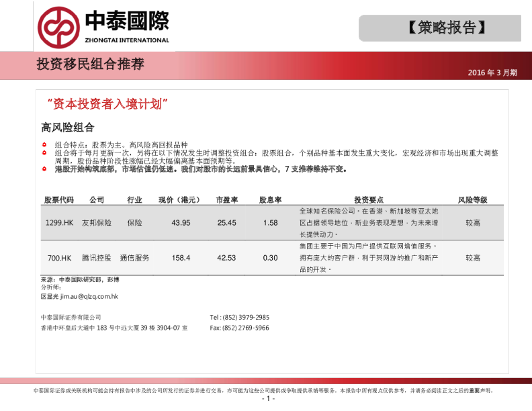Open the email link jim.au@qlzq.com.hk

point(89,296)
